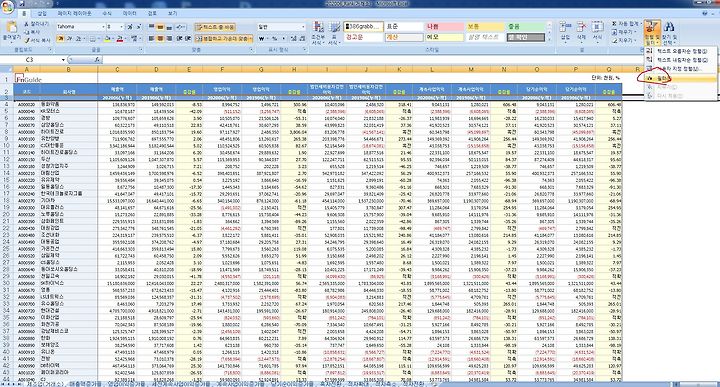
Task: Choose custom sort menu item
Action: [x=681, y=68]
